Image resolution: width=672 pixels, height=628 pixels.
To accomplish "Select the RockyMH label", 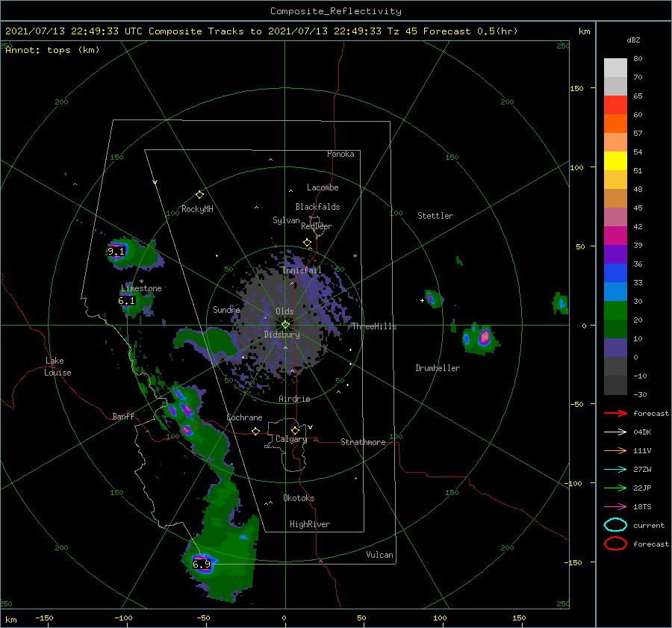I will click(x=197, y=209).
